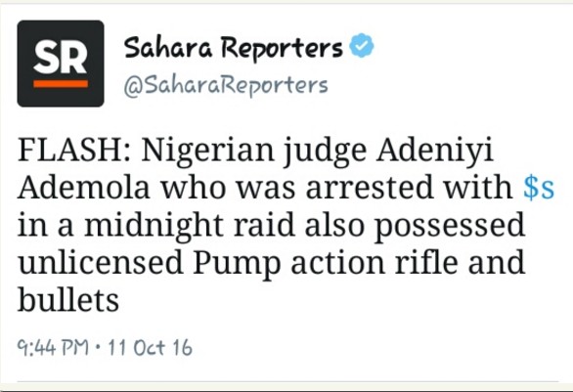573x392 pixels.
Task: Select the name Adeniyi in the tweet
Action: click(435, 152)
